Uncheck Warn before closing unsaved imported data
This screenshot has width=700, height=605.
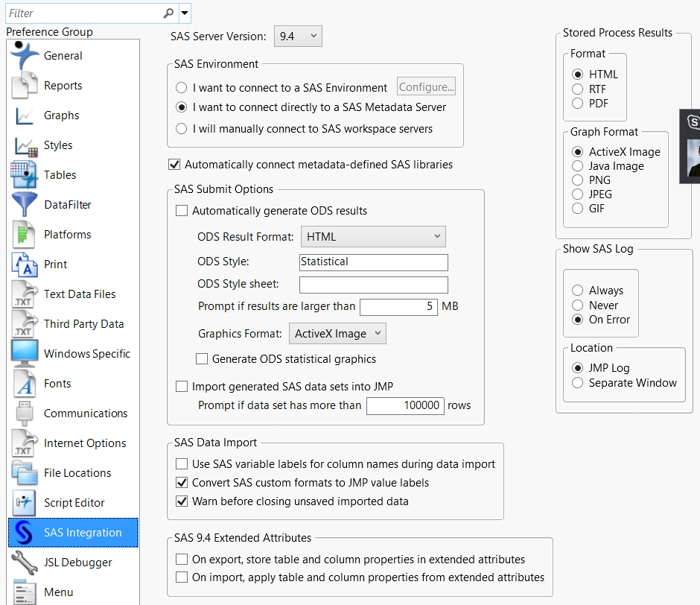coord(182,501)
